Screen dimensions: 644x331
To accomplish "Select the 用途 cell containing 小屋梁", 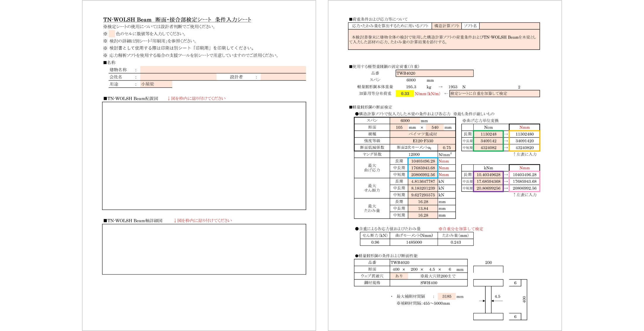I will [x=156, y=84].
